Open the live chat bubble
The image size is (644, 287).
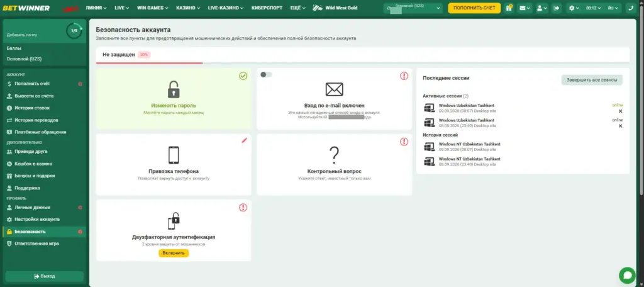pos(627,275)
